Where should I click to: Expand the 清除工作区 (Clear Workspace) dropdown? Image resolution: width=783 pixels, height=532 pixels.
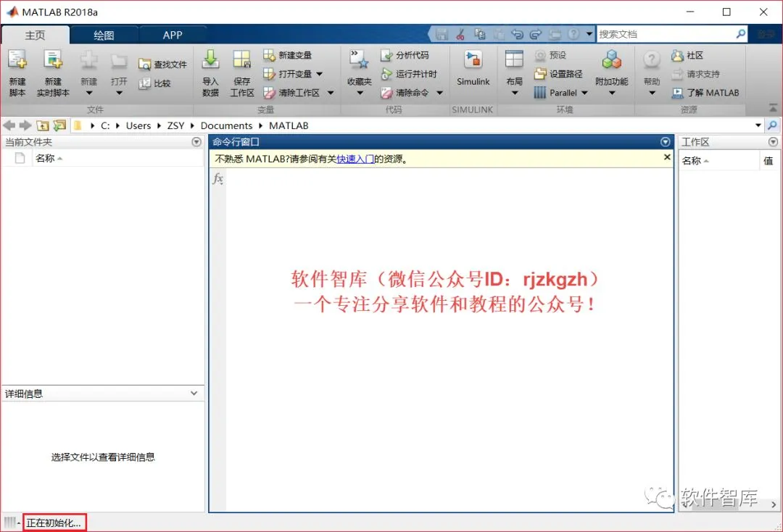pyautogui.click(x=331, y=93)
